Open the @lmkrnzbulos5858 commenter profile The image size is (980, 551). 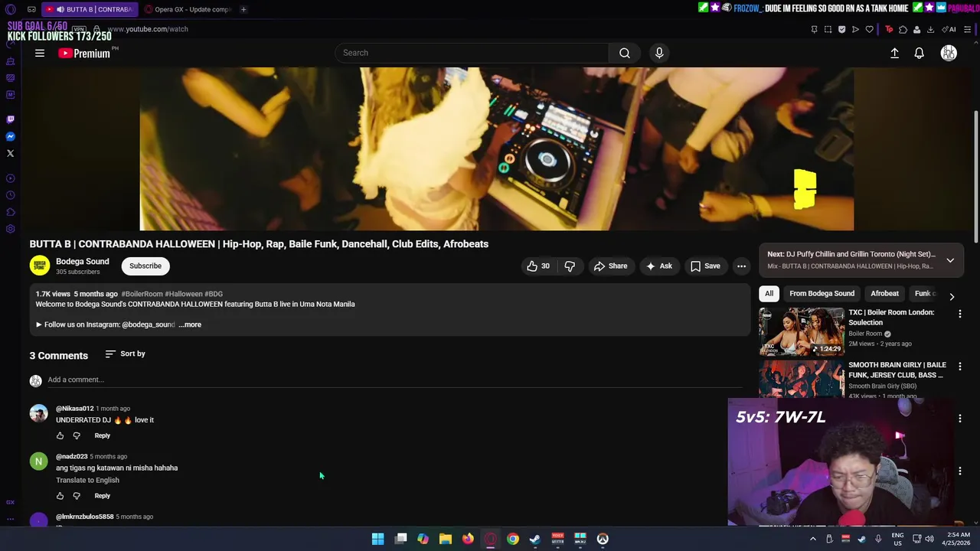coord(84,517)
